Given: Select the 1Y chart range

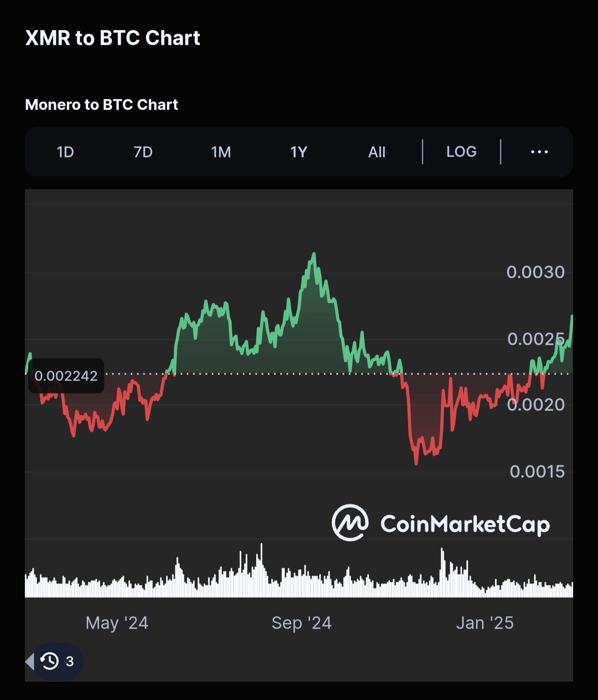Looking at the screenshot, I should point(299,152).
